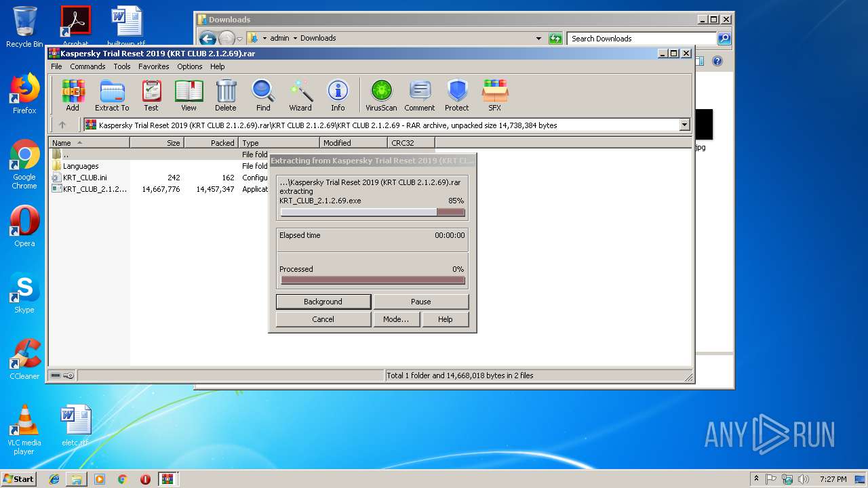Image resolution: width=868 pixels, height=488 pixels.
Task: Click the file extraction progress bar at 85%
Action: pyautogui.click(x=373, y=212)
